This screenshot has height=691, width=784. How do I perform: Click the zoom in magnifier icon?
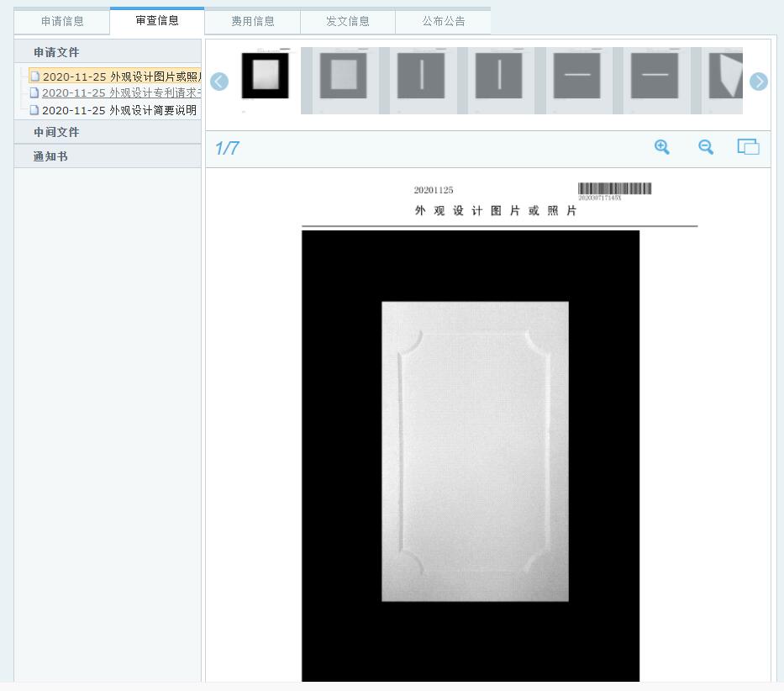click(662, 147)
